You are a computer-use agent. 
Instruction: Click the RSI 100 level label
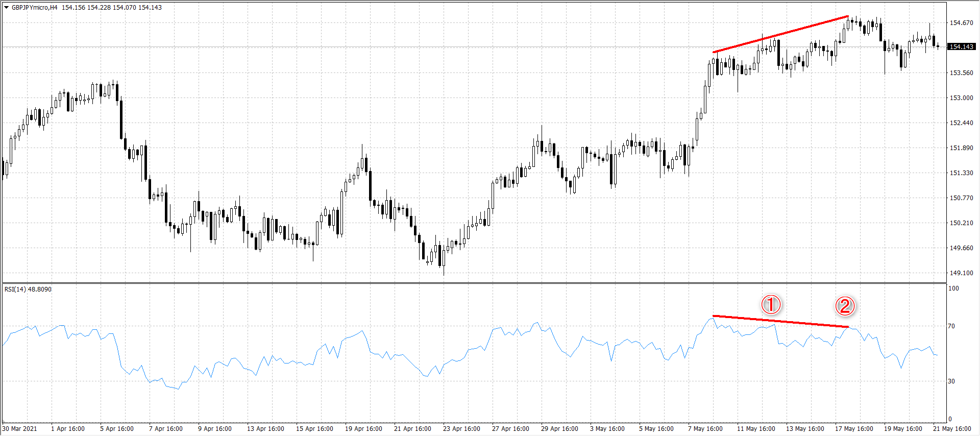953,288
